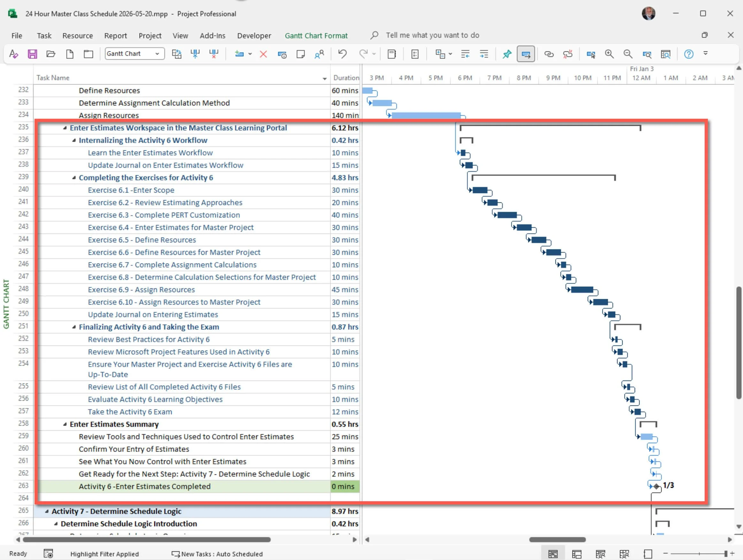Click Tell me what you want to do
The width and height of the screenshot is (743, 560).
click(x=432, y=35)
